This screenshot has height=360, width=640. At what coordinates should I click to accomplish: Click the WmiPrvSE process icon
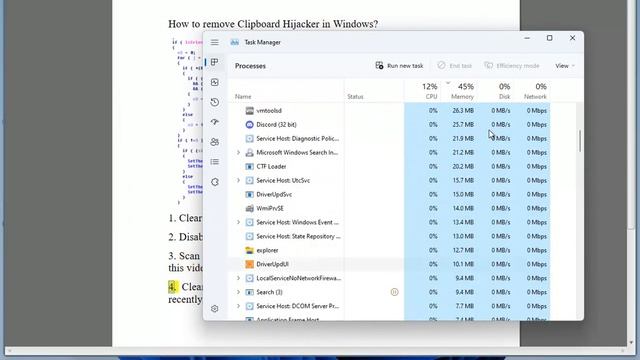pyautogui.click(x=249, y=208)
